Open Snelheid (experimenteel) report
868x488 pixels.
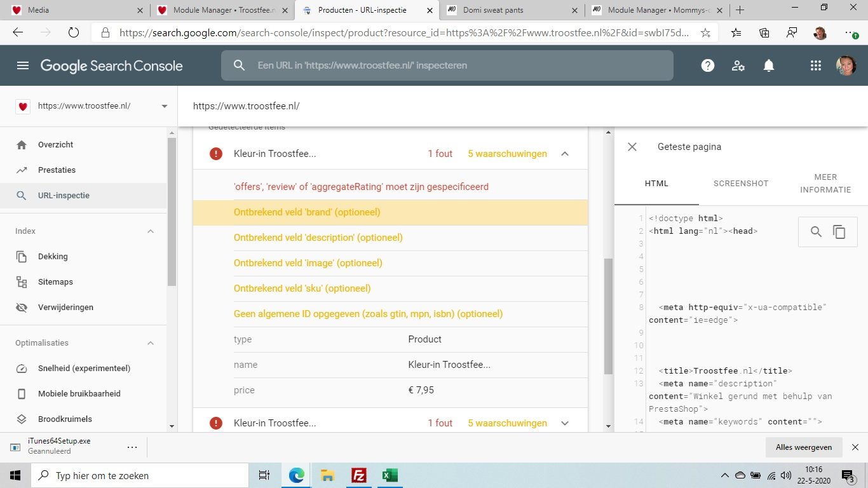[x=84, y=369]
